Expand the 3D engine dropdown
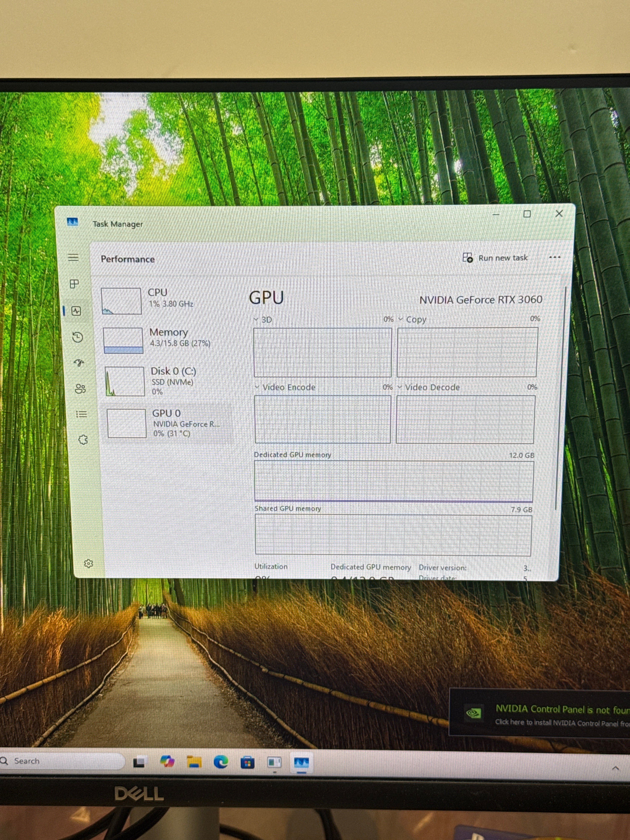 click(263, 320)
